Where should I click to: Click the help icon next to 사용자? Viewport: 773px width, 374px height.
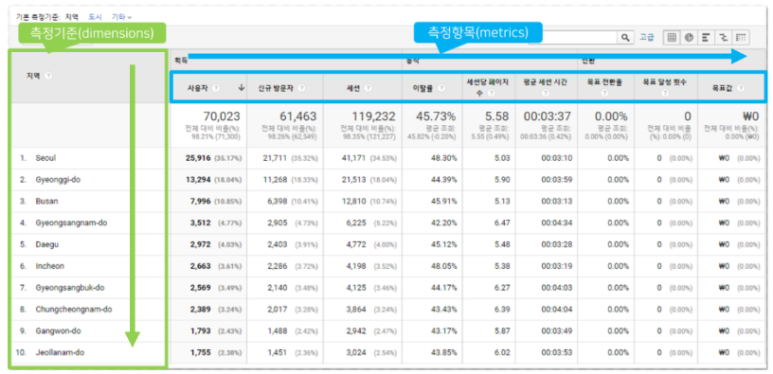pos(216,88)
